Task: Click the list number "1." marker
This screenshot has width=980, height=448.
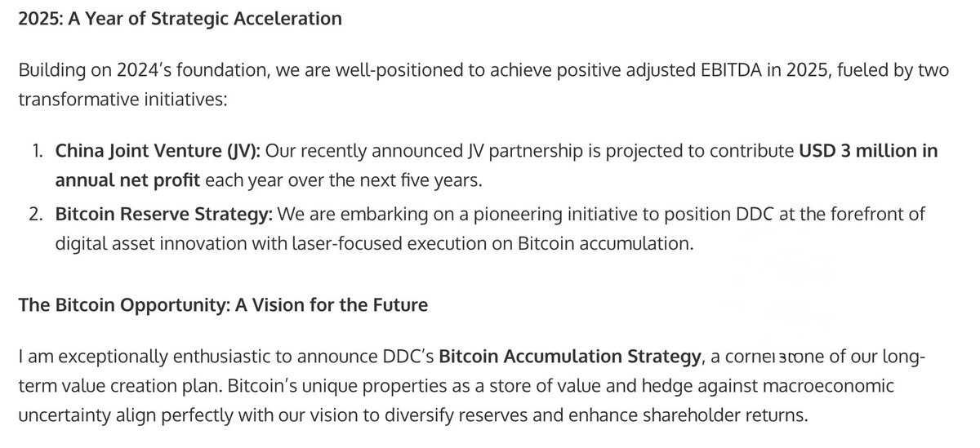Action: point(42,151)
